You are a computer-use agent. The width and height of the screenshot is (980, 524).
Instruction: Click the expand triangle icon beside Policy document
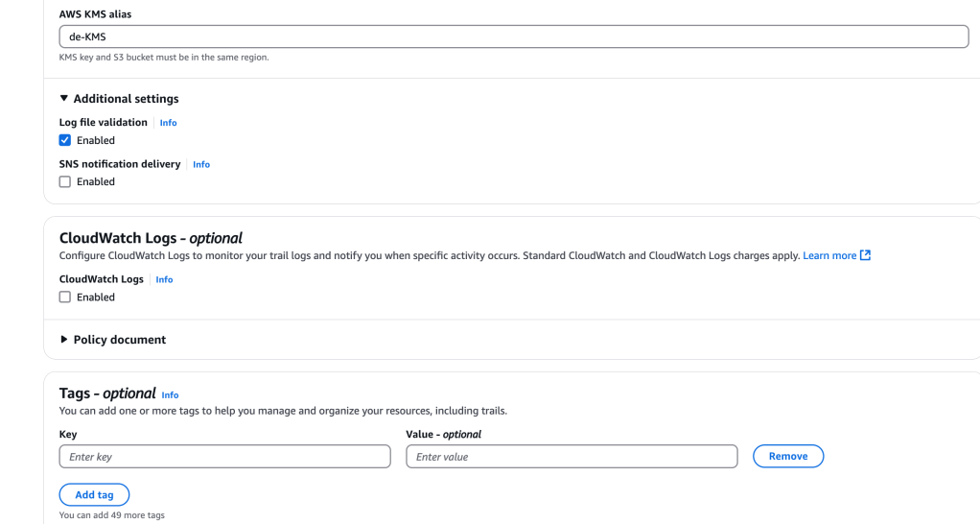[x=64, y=340]
